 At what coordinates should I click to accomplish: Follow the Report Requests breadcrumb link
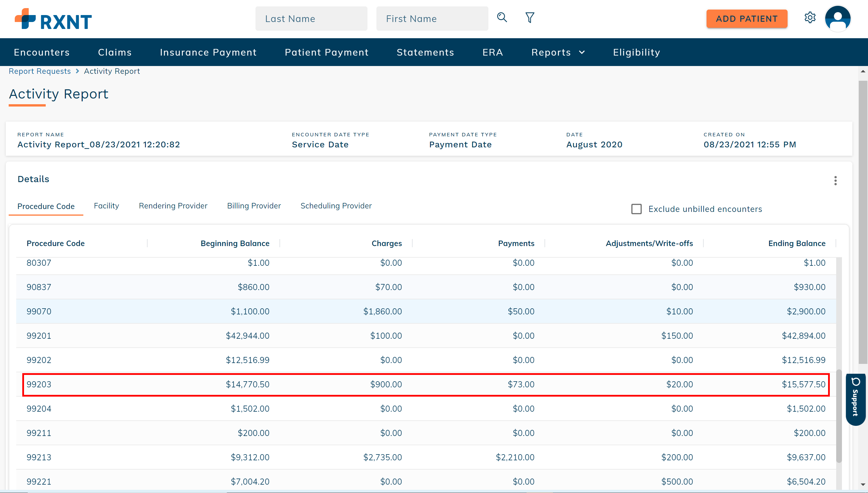pos(40,71)
